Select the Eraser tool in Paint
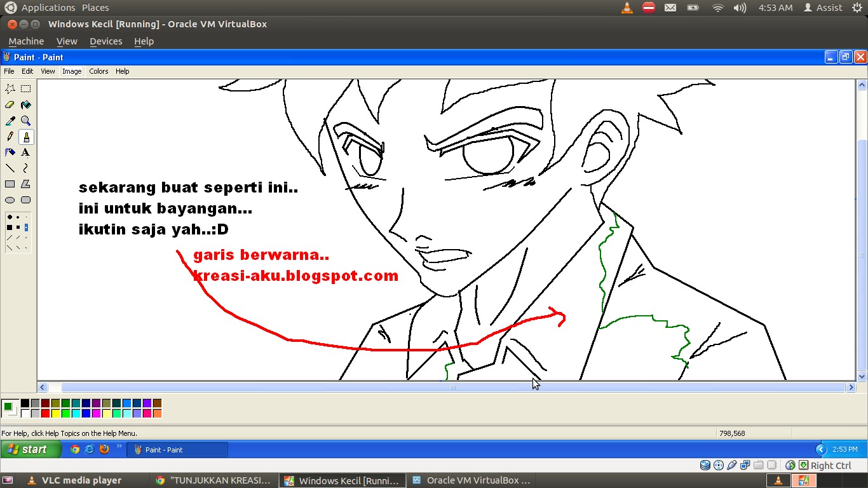Image resolution: width=868 pixels, height=488 pixels. [x=10, y=105]
